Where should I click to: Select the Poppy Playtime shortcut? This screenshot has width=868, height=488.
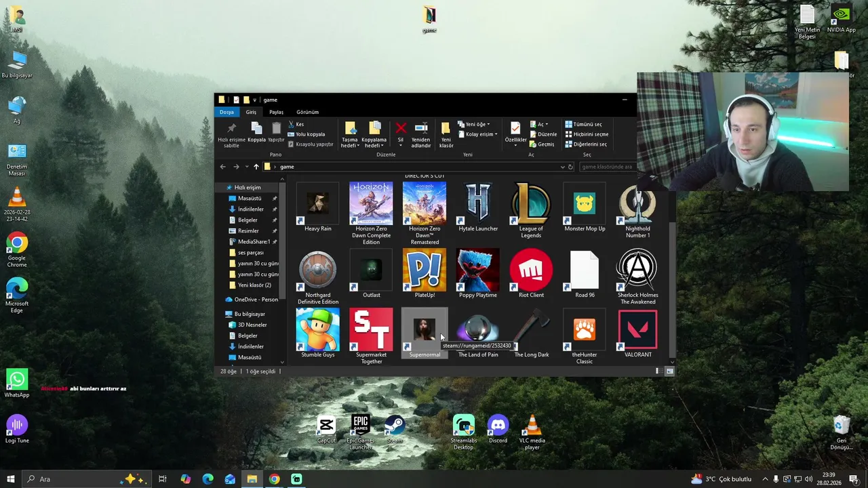[478, 274]
